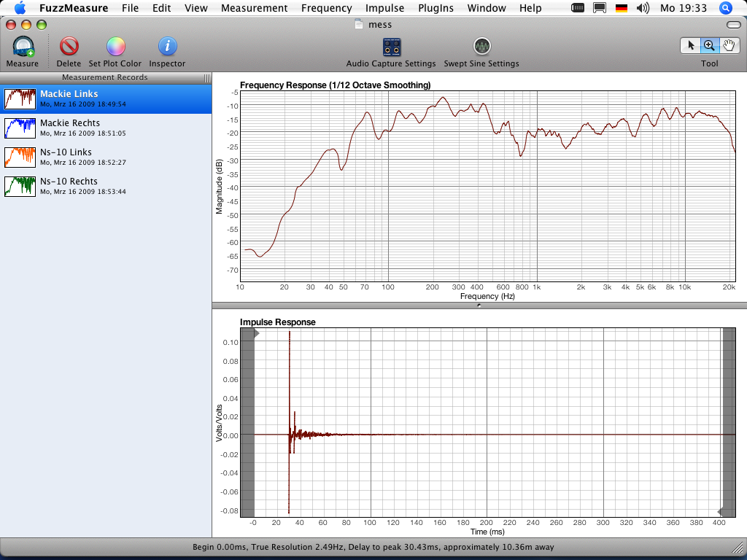Open the Apple menu

pos(20,7)
